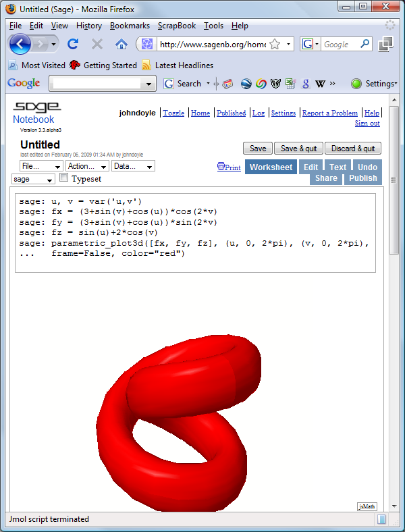
Task: Click the Home icon in navigation bar
Action: click(x=121, y=44)
